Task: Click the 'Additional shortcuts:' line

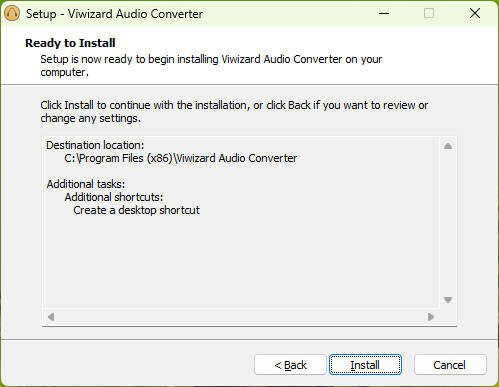Action: [114, 197]
